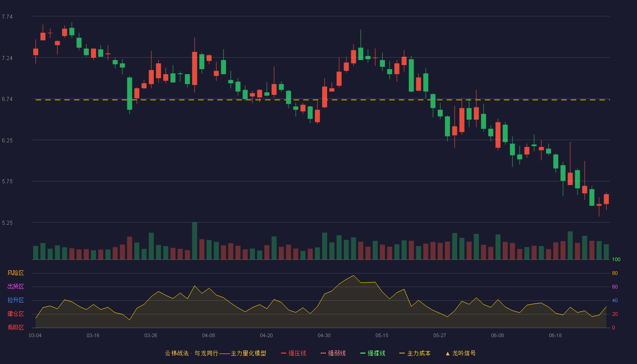Click the dashed yellow 主力成本 cost line
This screenshot has width=637, height=364.
point(322,100)
